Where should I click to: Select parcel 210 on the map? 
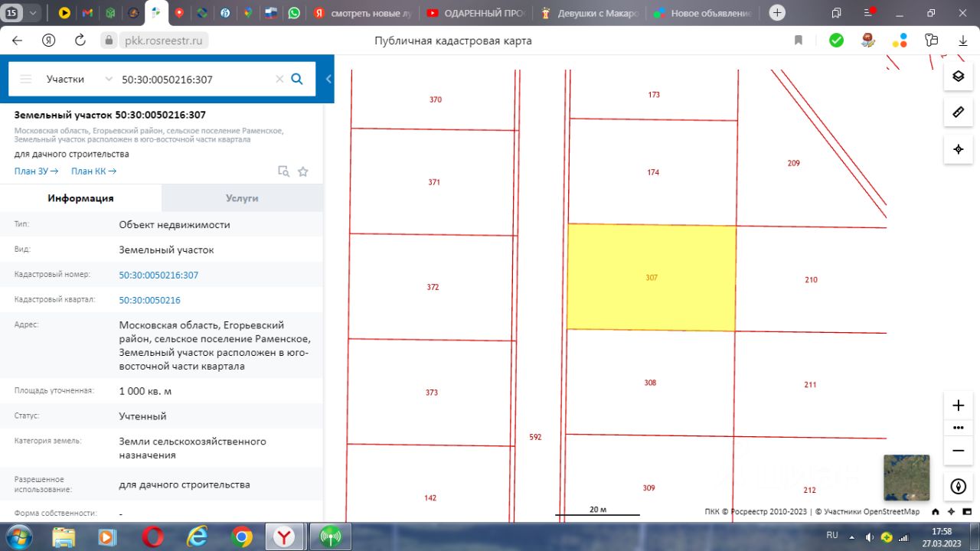click(811, 279)
